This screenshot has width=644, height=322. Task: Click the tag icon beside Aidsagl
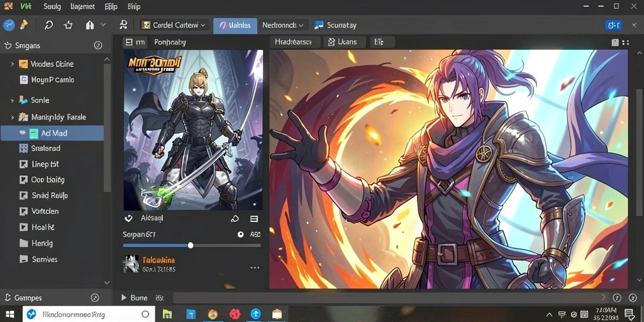pyautogui.click(x=235, y=219)
